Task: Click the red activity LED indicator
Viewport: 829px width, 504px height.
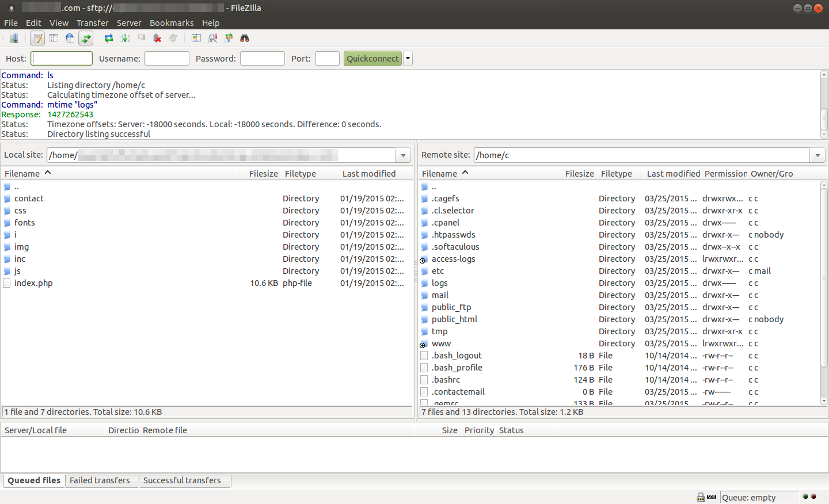Action: point(813,497)
